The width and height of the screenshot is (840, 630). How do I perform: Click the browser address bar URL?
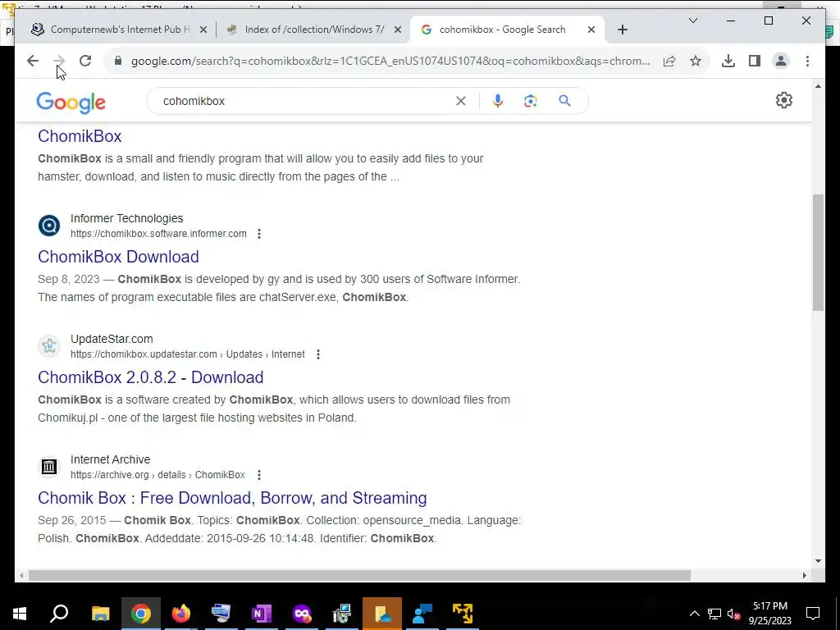tap(390, 61)
